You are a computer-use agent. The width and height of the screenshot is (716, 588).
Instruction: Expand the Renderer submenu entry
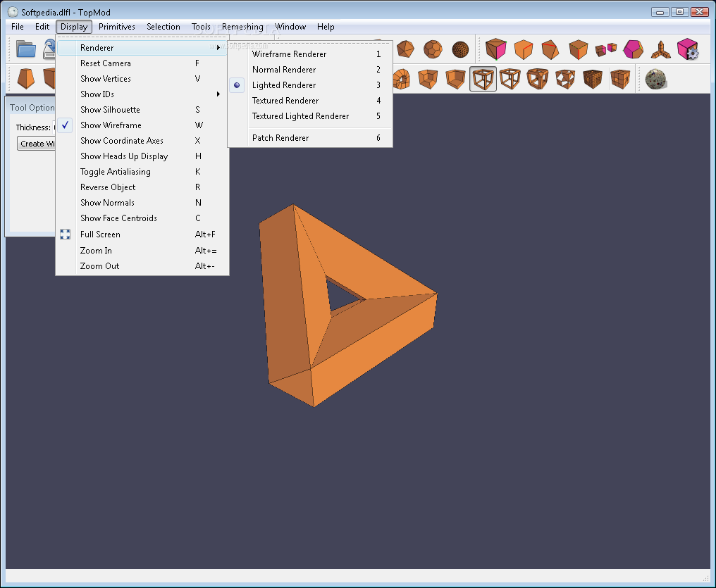click(x=97, y=48)
